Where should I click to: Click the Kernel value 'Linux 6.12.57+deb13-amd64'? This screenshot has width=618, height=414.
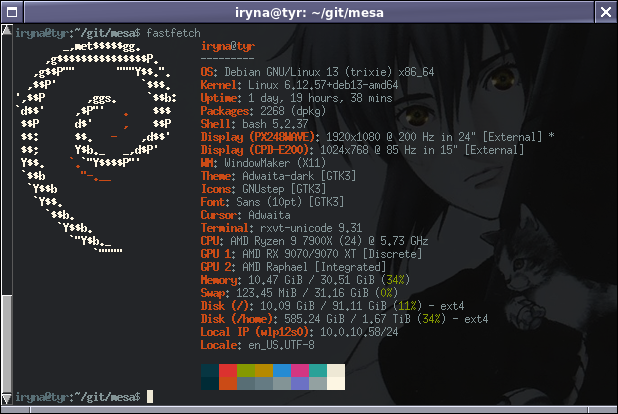(323, 85)
